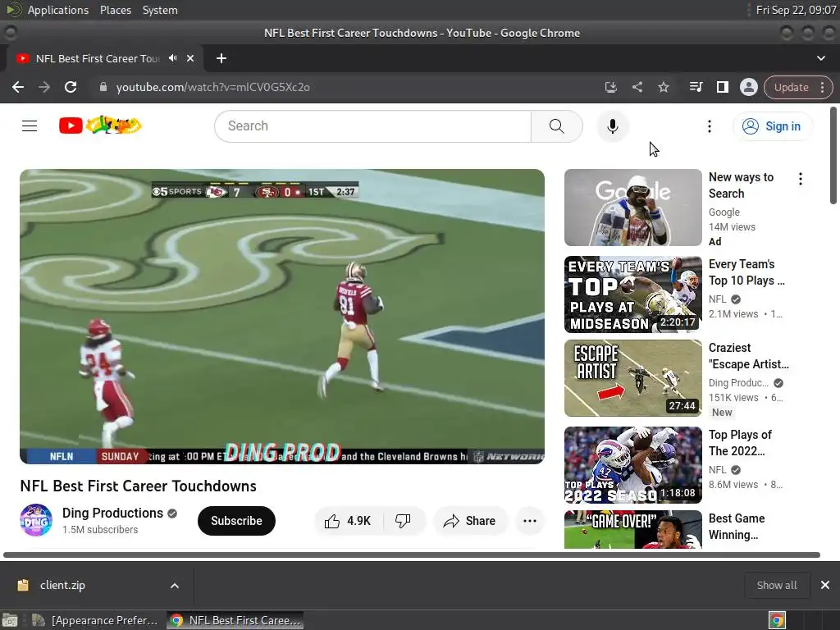Click Best Game Winning title
The width and height of the screenshot is (840, 630).
[x=736, y=526]
